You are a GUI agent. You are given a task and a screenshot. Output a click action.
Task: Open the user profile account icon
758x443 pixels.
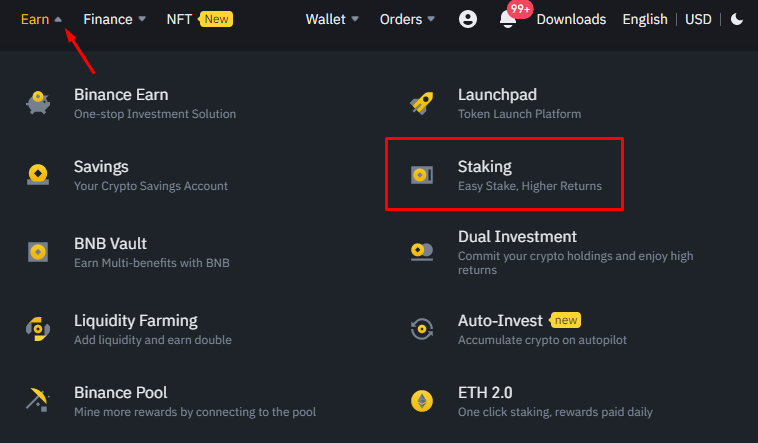coord(468,19)
